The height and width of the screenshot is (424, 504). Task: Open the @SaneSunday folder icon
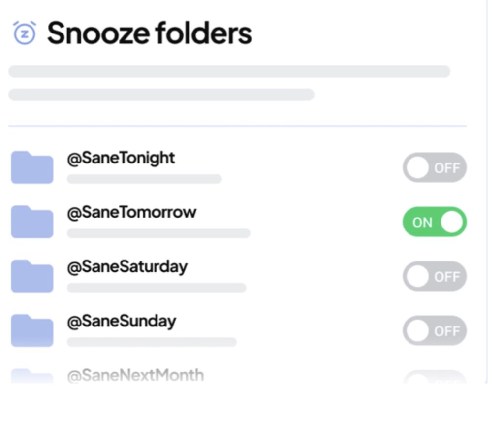pos(31,330)
